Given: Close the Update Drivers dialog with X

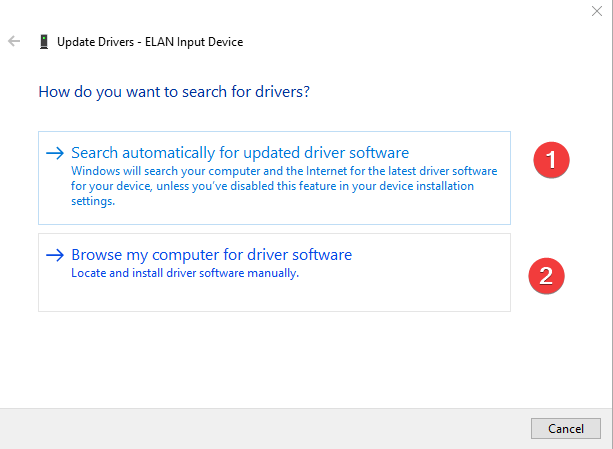Looking at the screenshot, I should click(x=597, y=11).
